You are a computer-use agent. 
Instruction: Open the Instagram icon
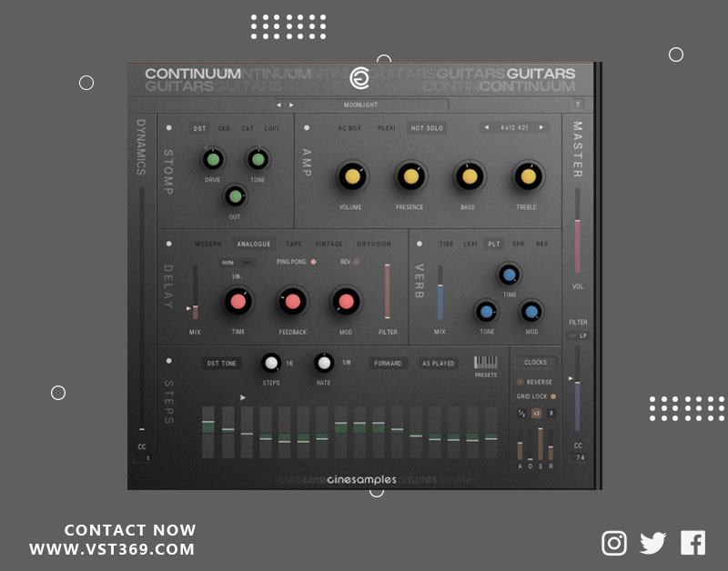613,543
